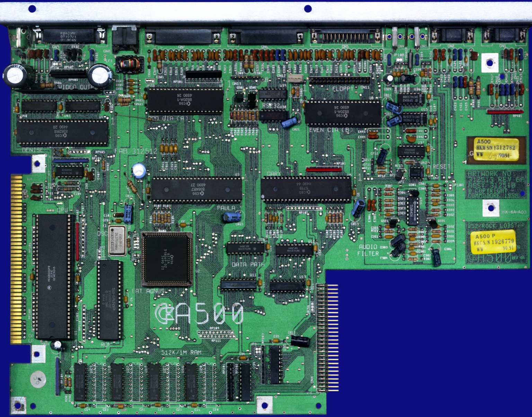Click the 'HK-6A-A03' marking
Viewport: 532px width, 417px height.
(x=514, y=212)
